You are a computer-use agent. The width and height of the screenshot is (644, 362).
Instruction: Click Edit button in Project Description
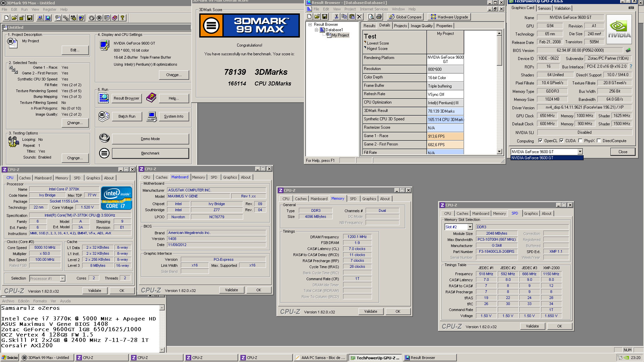tap(75, 50)
